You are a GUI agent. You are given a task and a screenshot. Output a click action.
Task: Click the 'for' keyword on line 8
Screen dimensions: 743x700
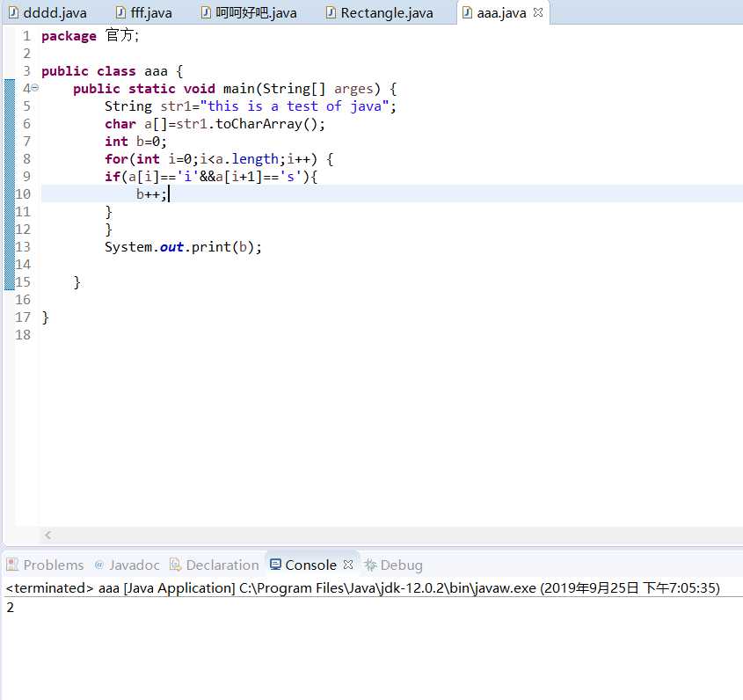tap(116, 159)
